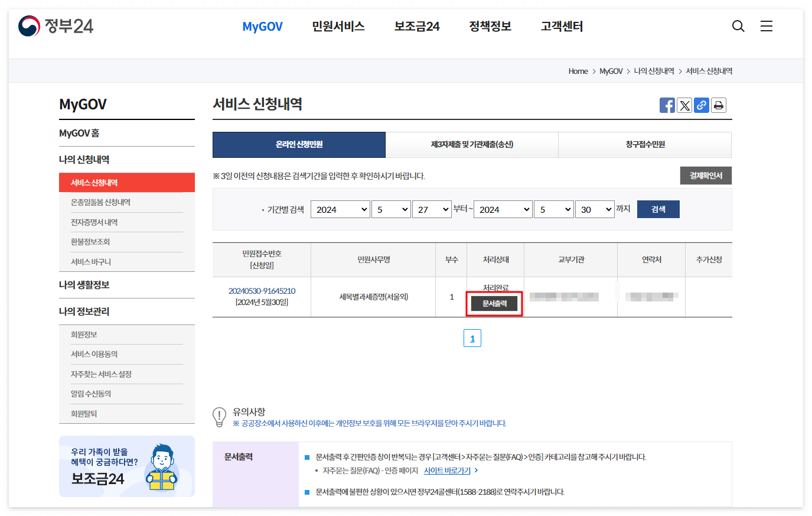Open the 결제확인서 payment confirmation button

pos(706,175)
